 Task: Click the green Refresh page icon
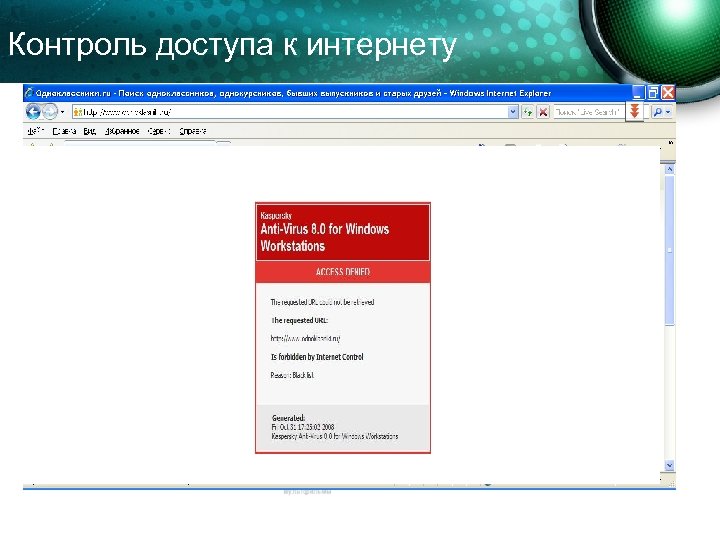(528, 112)
